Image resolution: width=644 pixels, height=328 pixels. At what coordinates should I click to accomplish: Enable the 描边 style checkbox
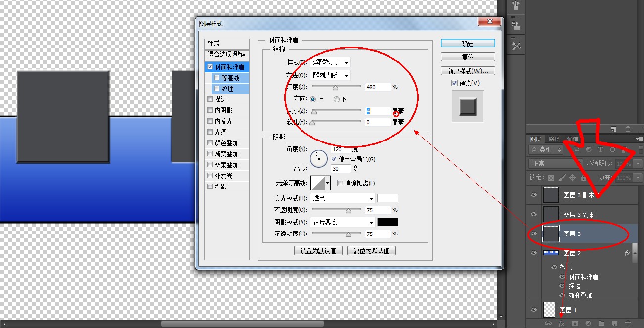pyautogui.click(x=210, y=99)
